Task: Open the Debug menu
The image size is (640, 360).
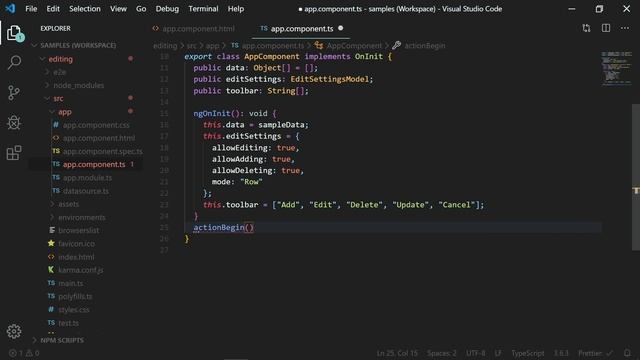Action: [167, 9]
